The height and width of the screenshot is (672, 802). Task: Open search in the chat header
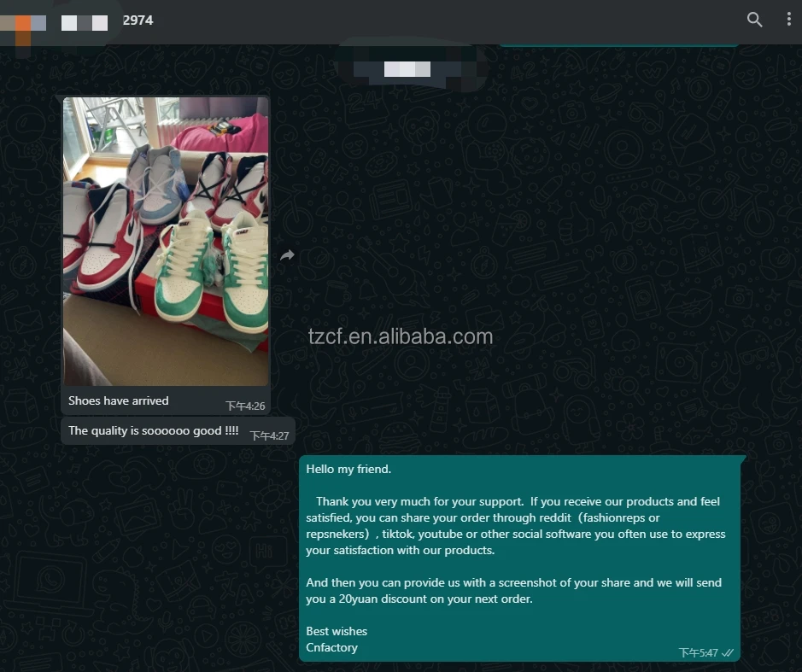coord(754,20)
